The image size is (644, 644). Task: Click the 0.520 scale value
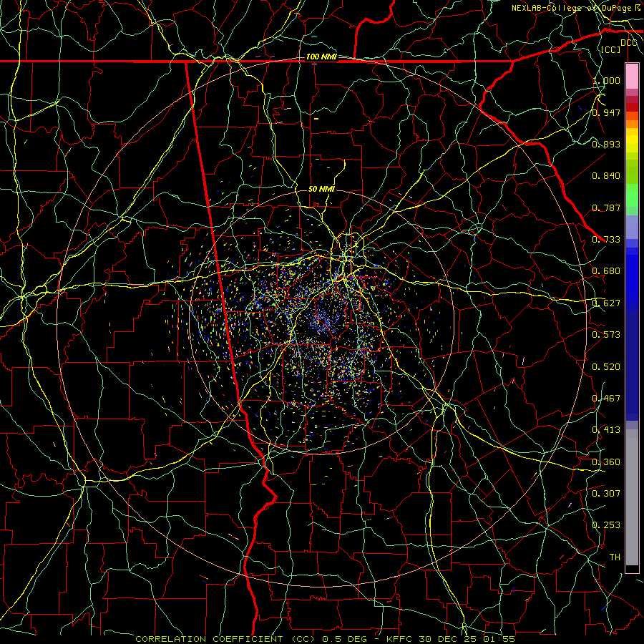[x=606, y=367]
